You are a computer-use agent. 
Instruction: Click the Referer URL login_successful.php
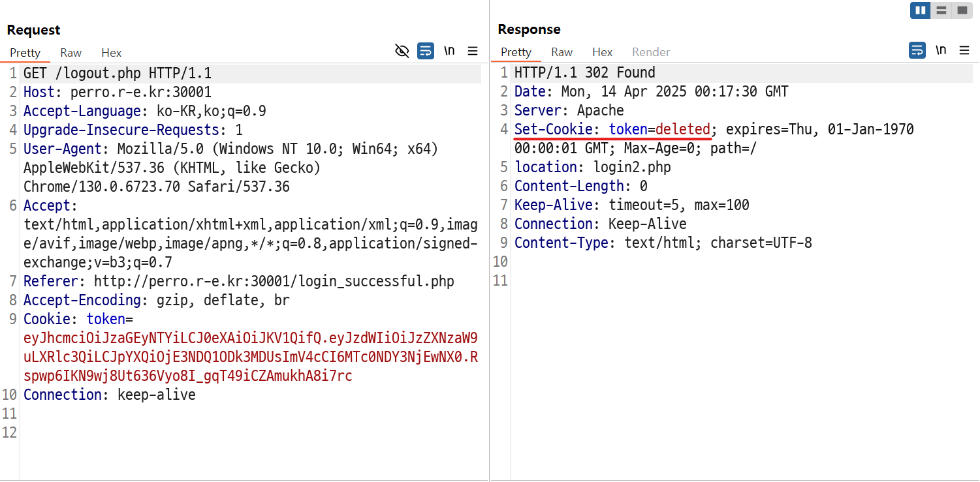274,282
